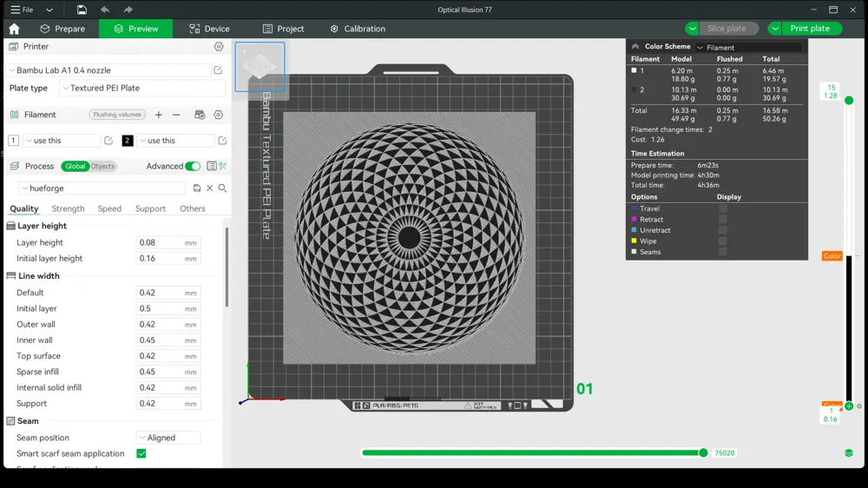This screenshot has width=868, height=488.
Task: Discard hueforge preset changes X icon
Action: 210,188
